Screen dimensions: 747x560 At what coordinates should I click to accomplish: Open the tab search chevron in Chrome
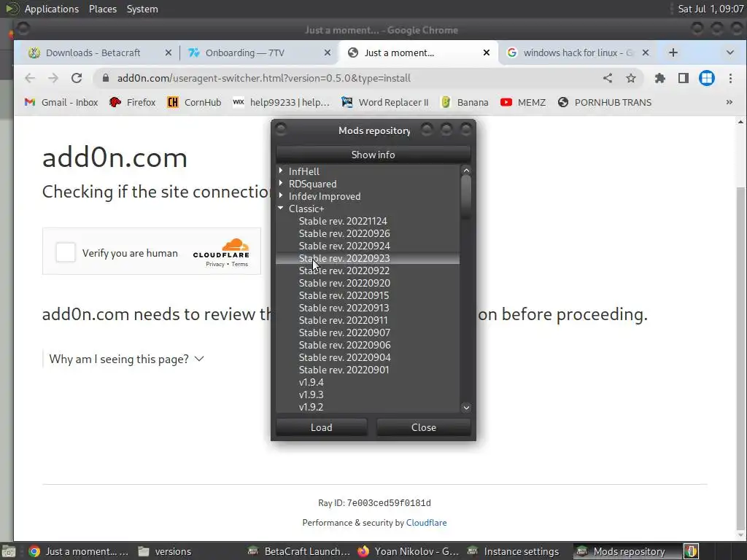pos(729,52)
